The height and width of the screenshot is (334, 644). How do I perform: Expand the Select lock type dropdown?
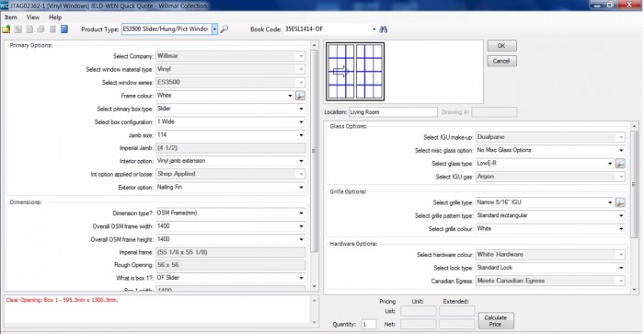[621, 268]
